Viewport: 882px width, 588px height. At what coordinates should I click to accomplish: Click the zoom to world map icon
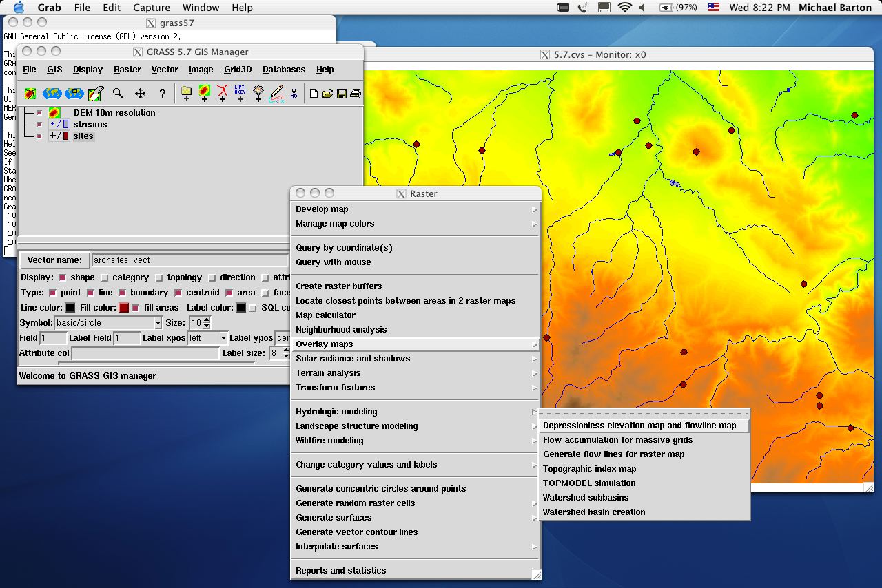coord(52,93)
